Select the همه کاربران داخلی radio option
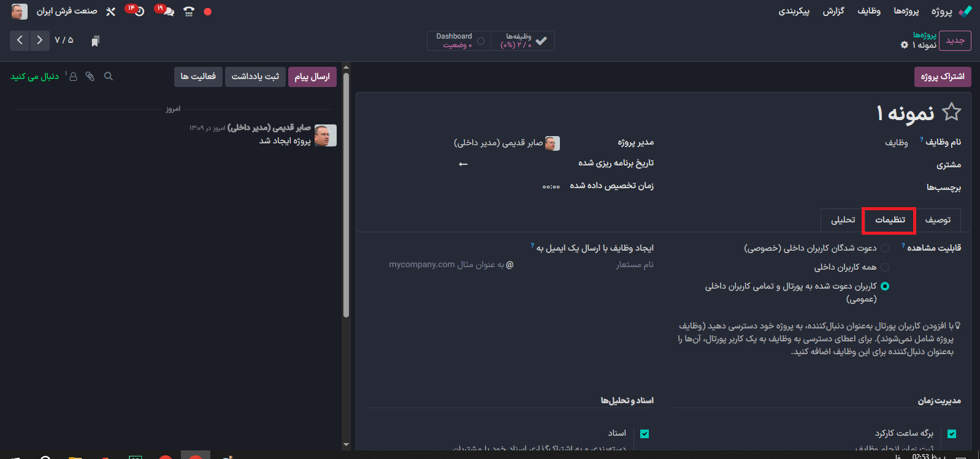 (x=885, y=267)
